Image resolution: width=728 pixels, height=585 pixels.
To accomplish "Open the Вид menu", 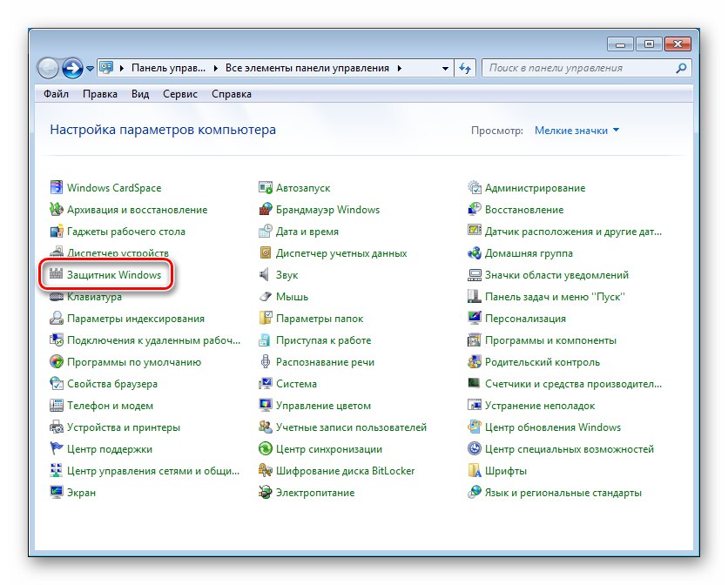I will coord(139,94).
